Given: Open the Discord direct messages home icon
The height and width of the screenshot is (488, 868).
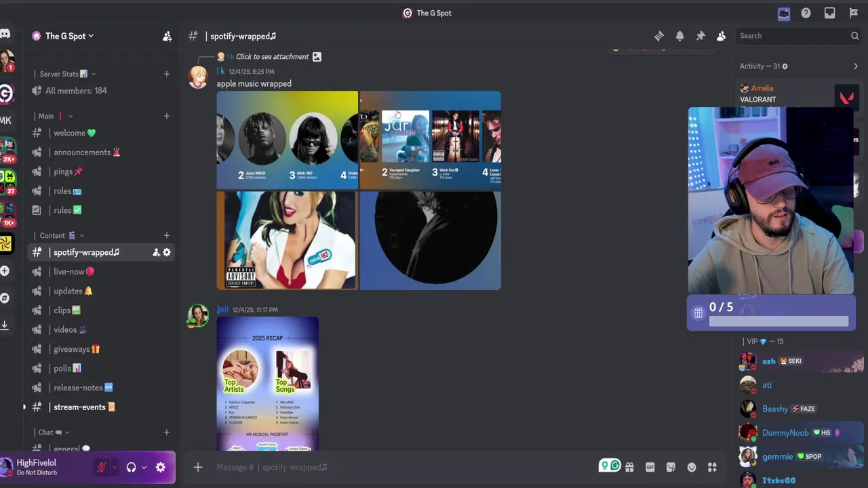Looking at the screenshot, I should click(x=5, y=33).
